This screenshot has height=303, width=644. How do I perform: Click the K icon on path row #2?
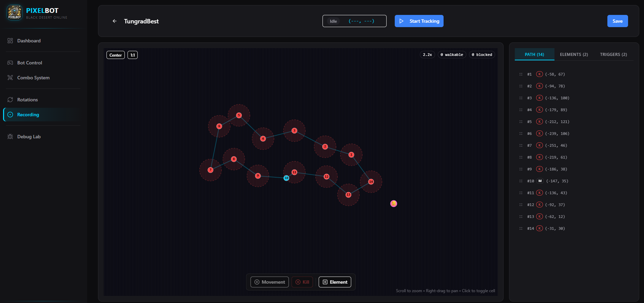[539, 86]
